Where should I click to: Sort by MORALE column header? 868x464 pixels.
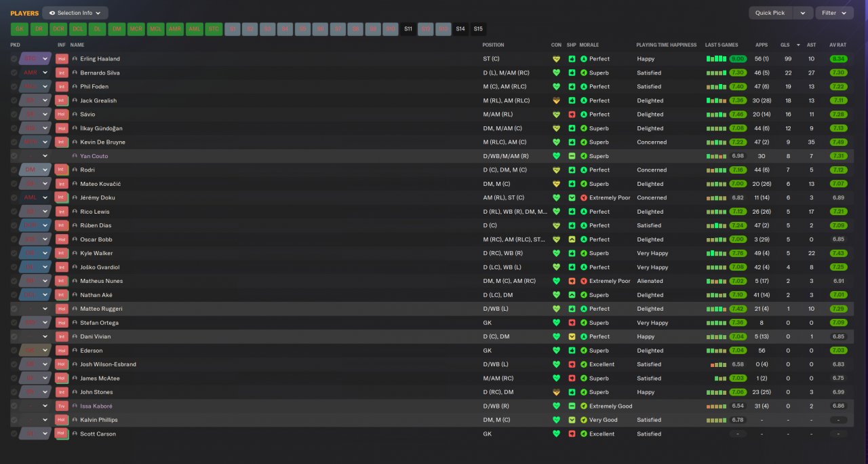pyautogui.click(x=590, y=45)
